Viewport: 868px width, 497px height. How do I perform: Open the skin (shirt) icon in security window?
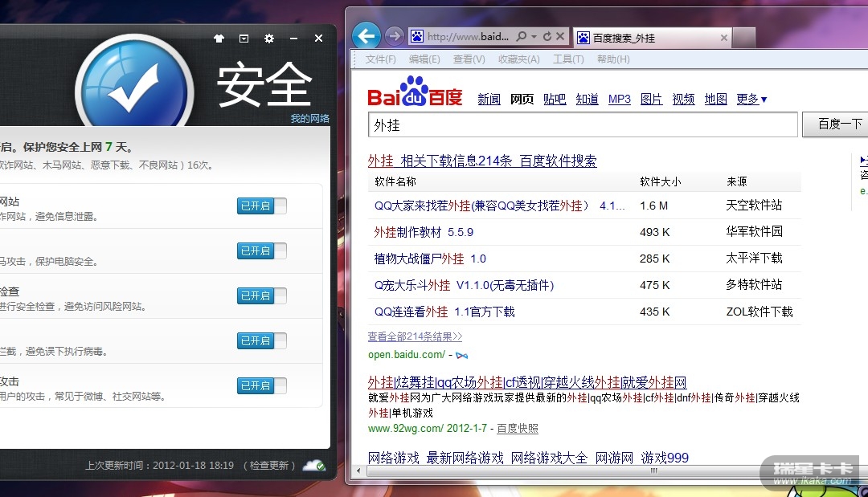[219, 39]
